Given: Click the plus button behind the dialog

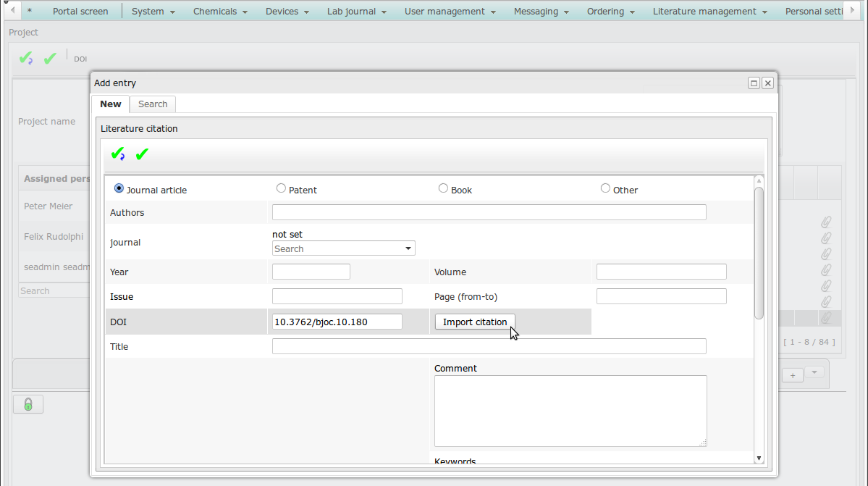Looking at the screenshot, I should coord(793,374).
